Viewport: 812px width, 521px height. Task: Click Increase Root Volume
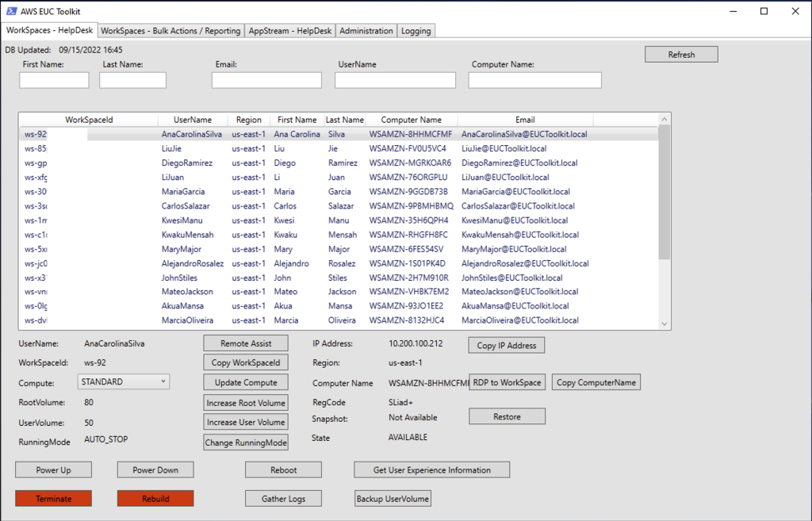(x=246, y=402)
